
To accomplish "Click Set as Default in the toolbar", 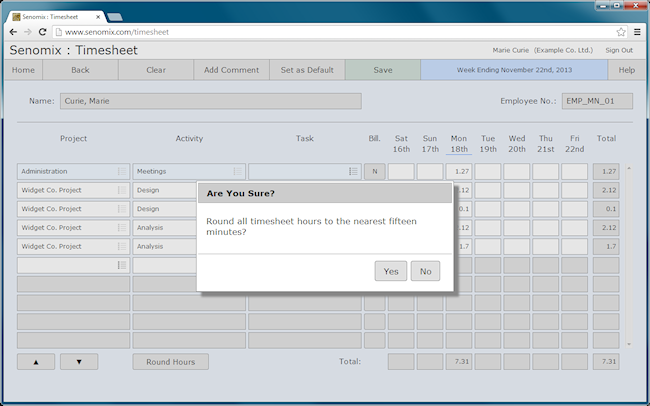I will [x=307, y=70].
